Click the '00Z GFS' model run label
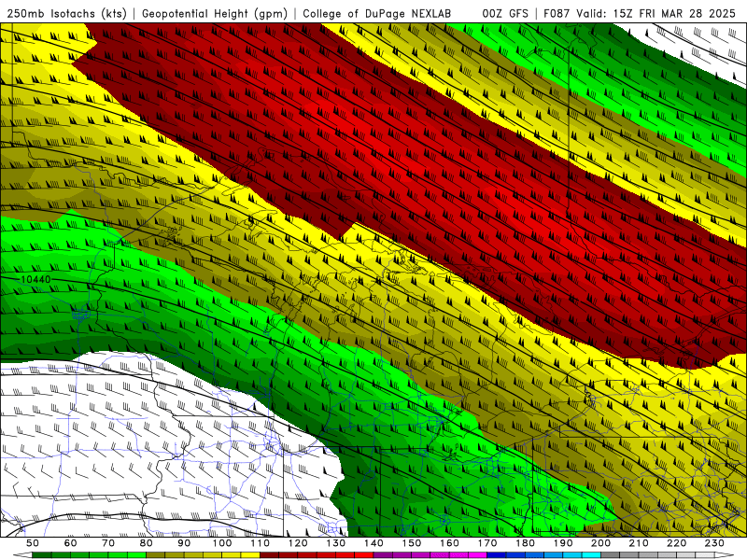The image size is (747, 560). (x=505, y=13)
